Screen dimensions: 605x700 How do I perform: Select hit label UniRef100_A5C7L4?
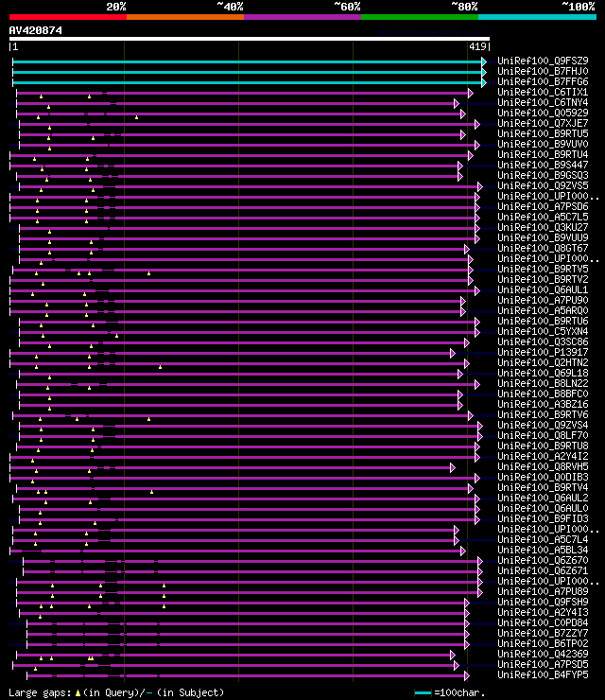tap(543, 539)
